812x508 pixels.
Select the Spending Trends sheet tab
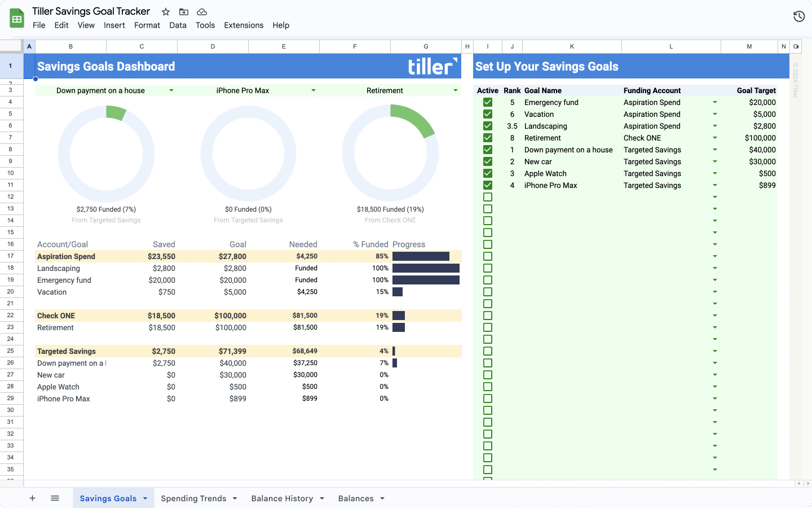[x=193, y=498]
